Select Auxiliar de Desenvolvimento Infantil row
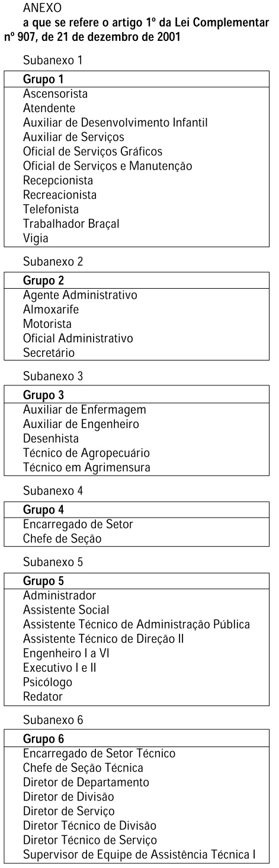The width and height of the screenshot is (279, 868). (116, 123)
